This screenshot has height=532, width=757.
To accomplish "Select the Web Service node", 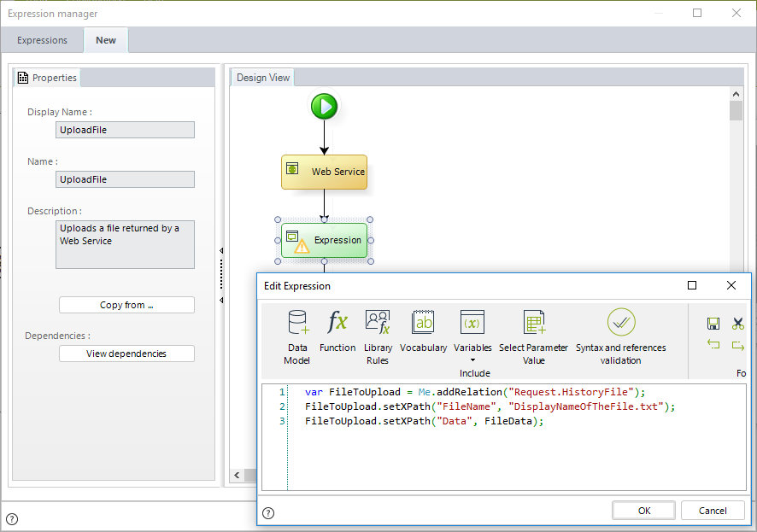I will click(x=325, y=172).
